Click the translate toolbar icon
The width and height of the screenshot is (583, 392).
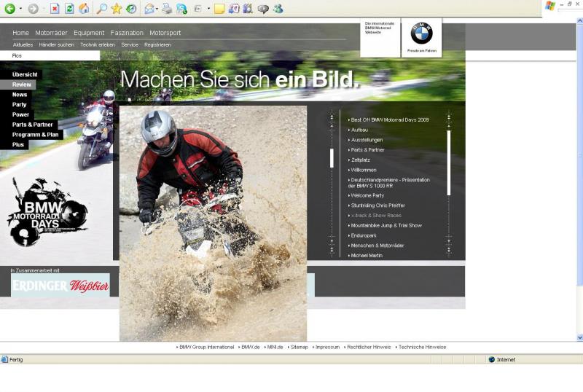(x=234, y=9)
